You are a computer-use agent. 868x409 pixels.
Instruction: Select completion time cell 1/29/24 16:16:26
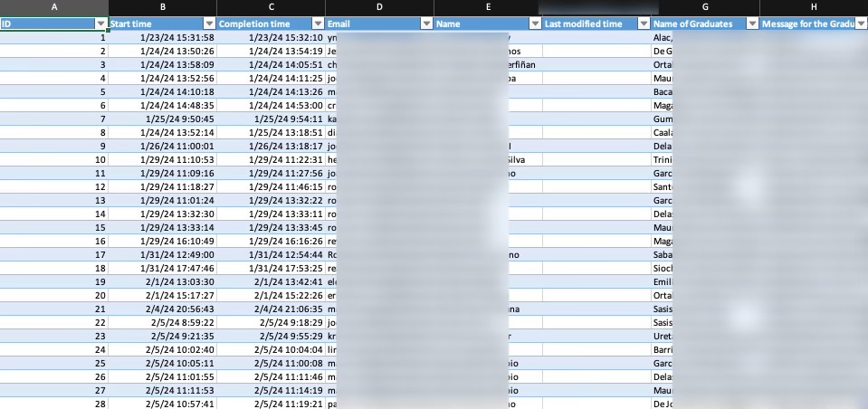(271, 241)
